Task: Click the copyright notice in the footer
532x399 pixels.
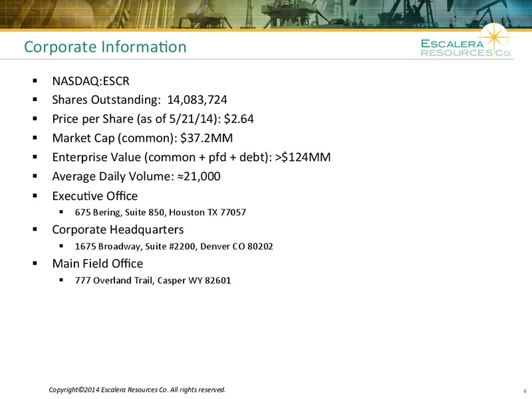Action: coord(137,390)
